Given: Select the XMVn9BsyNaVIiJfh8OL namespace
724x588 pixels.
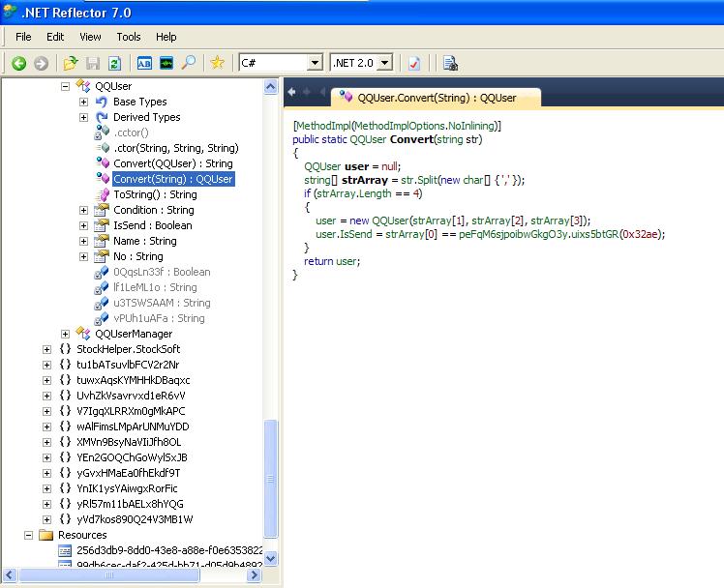Looking at the screenshot, I should click(129, 442).
